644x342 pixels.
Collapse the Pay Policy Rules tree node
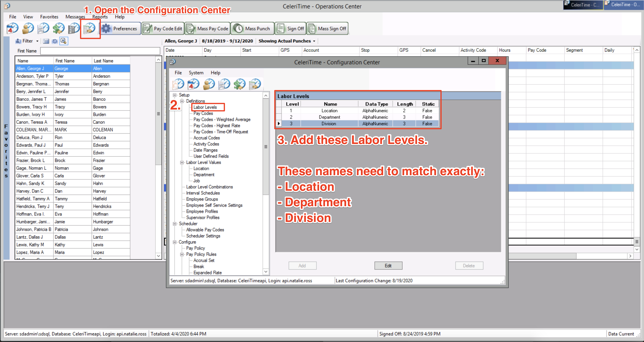tap(182, 254)
